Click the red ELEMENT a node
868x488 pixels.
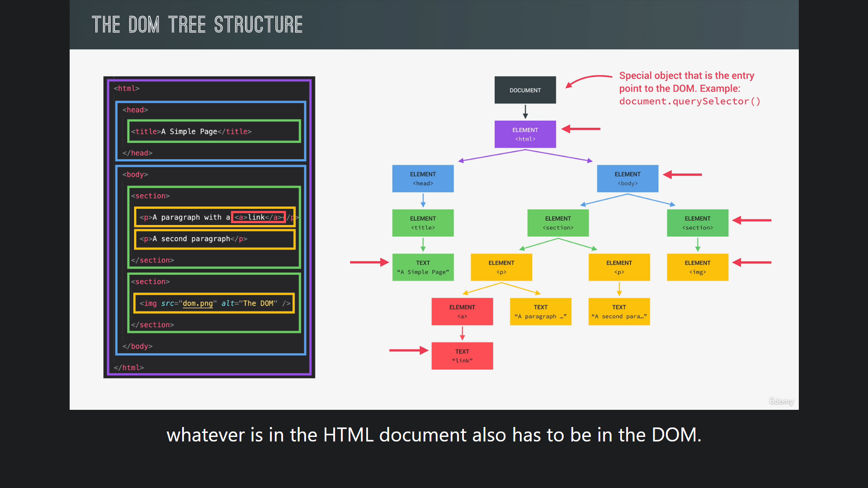[x=462, y=311]
